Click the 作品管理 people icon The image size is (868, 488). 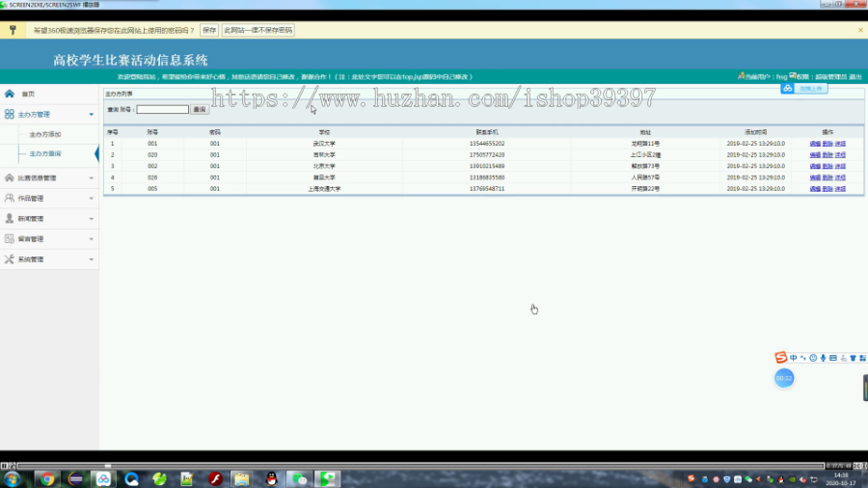[x=10, y=198]
